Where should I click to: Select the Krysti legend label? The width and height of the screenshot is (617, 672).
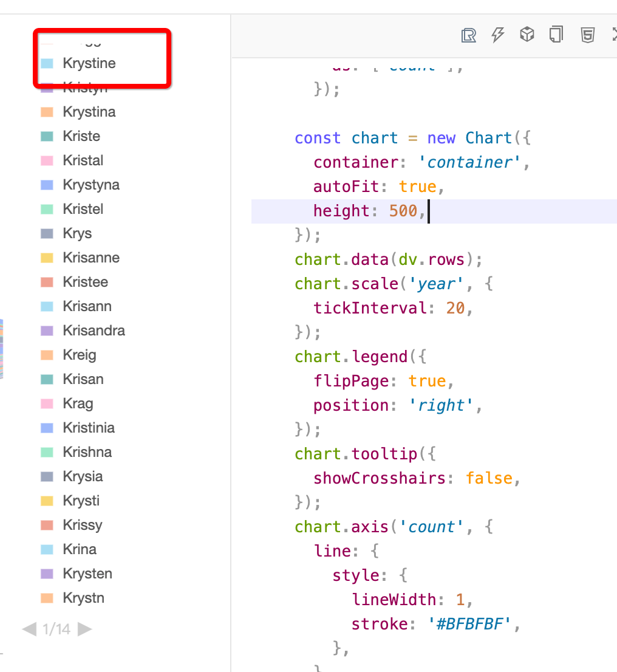tap(81, 501)
